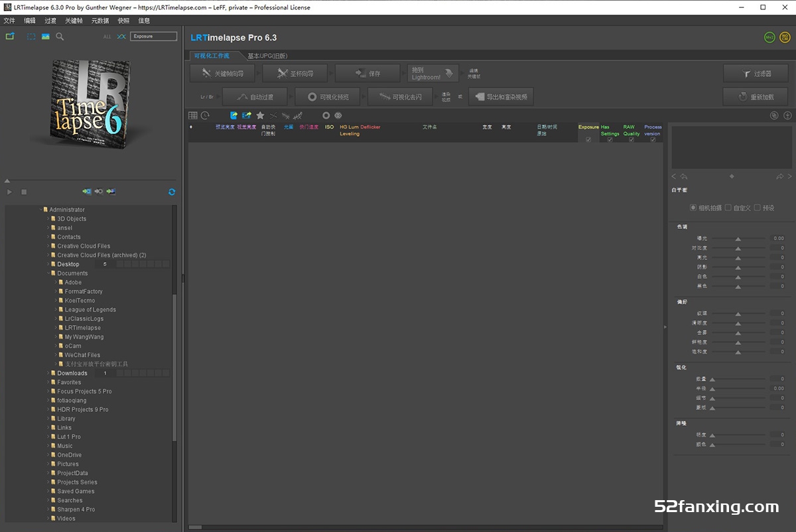This screenshot has width=796, height=532.
Task: Click the stop preview button
Action: coord(24,192)
